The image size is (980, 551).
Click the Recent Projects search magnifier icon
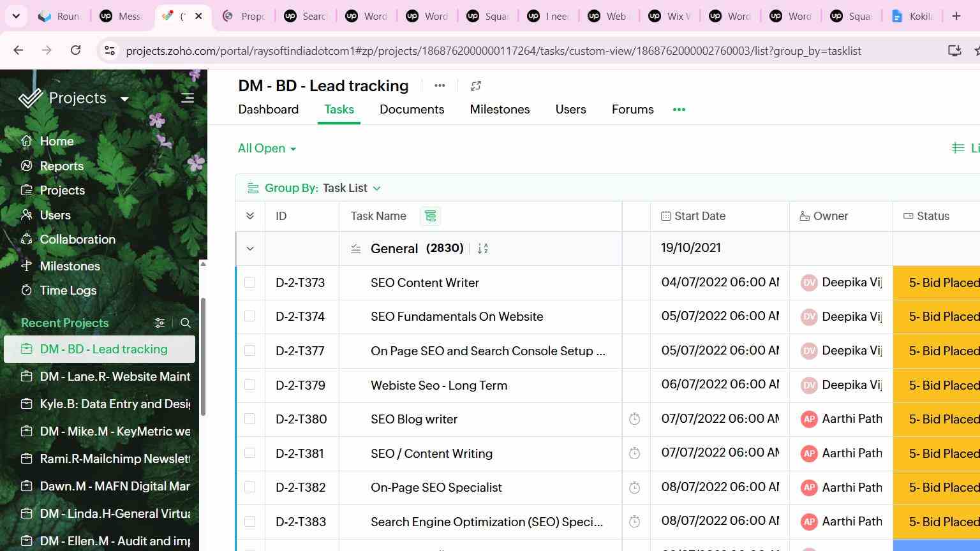186,323
